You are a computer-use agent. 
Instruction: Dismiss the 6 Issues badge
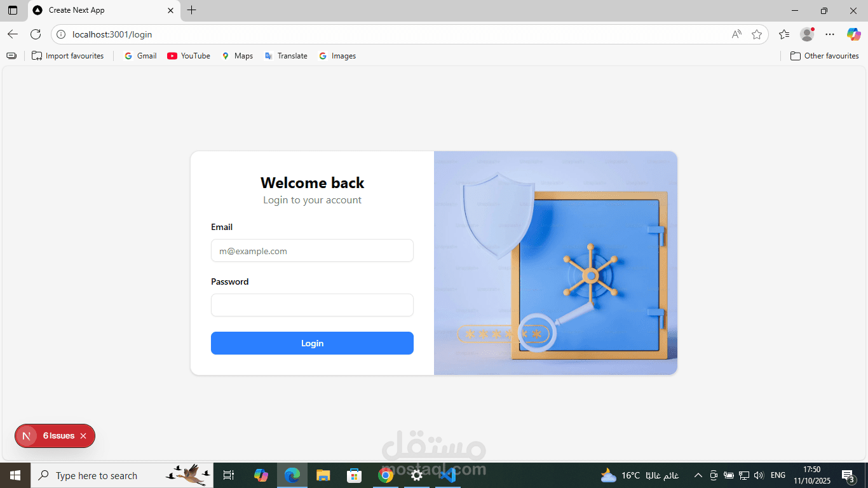83,436
